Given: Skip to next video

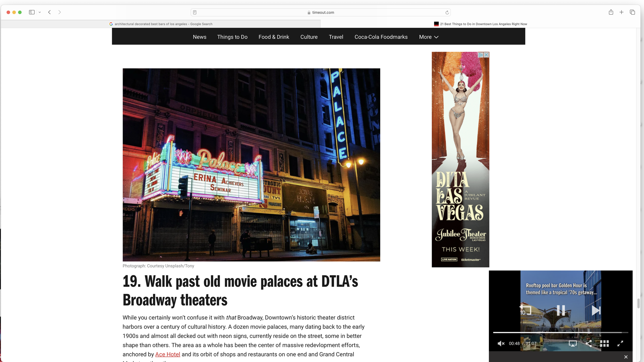Looking at the screenshot, I should click(596, 311).
